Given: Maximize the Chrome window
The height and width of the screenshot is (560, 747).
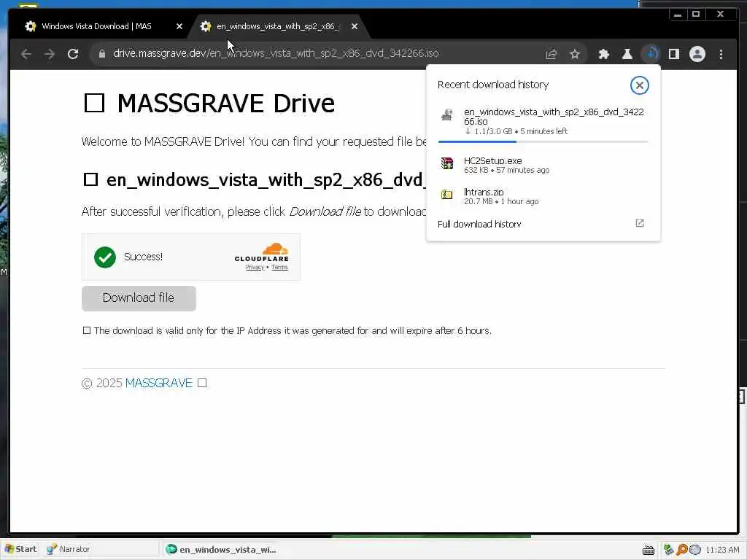Looking at the screenshot, I should 695,15.
